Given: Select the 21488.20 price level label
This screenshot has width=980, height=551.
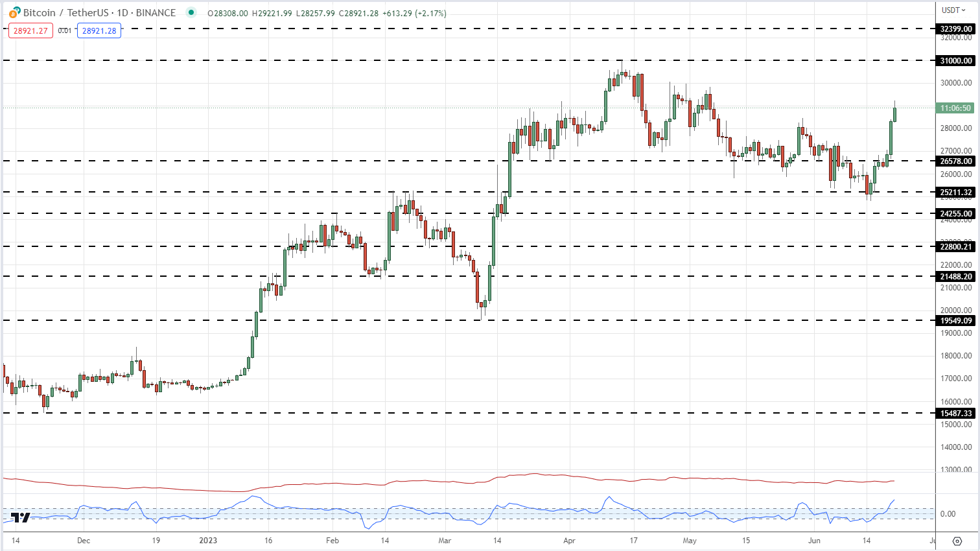Looking at the screenshot, I should (x=956, y=276).
